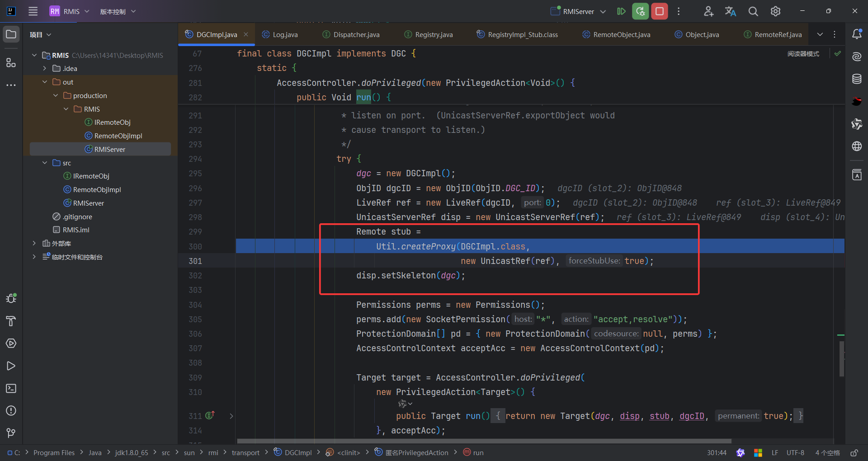Click DGCImpl in the breadcrumb bar

tap(293, 452)
